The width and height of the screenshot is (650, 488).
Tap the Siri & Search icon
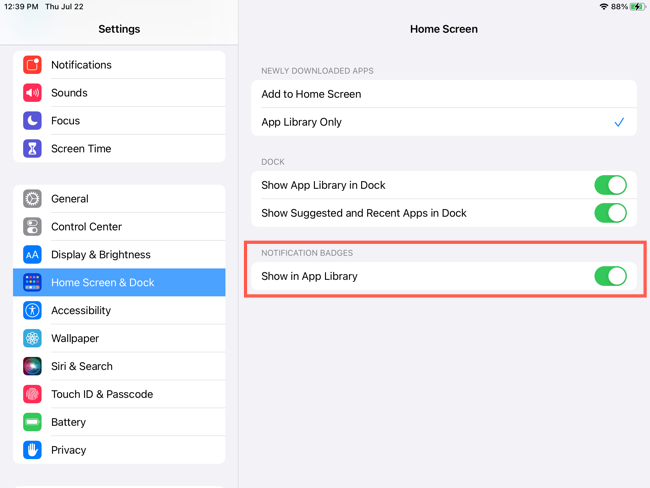click(x=32, y=367)
